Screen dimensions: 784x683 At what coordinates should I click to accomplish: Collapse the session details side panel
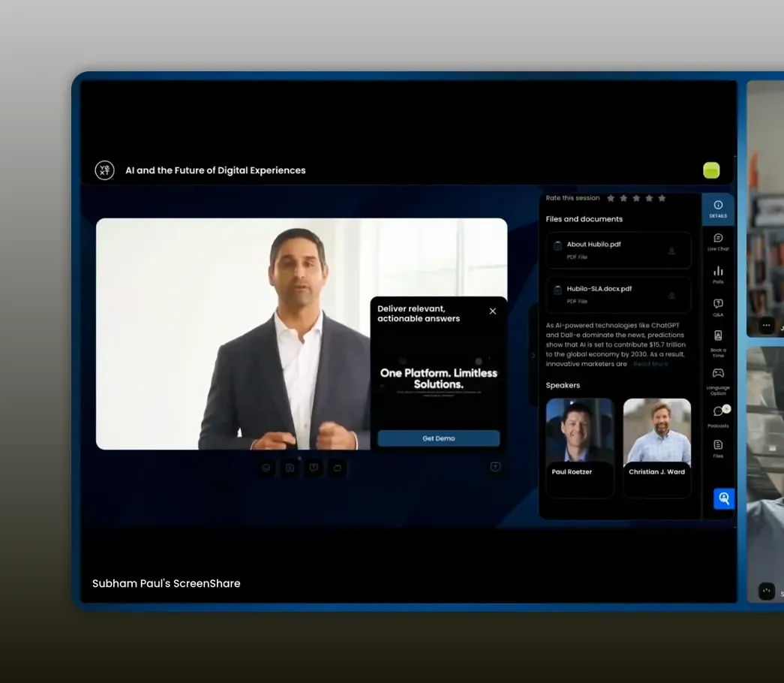point(533,355)
